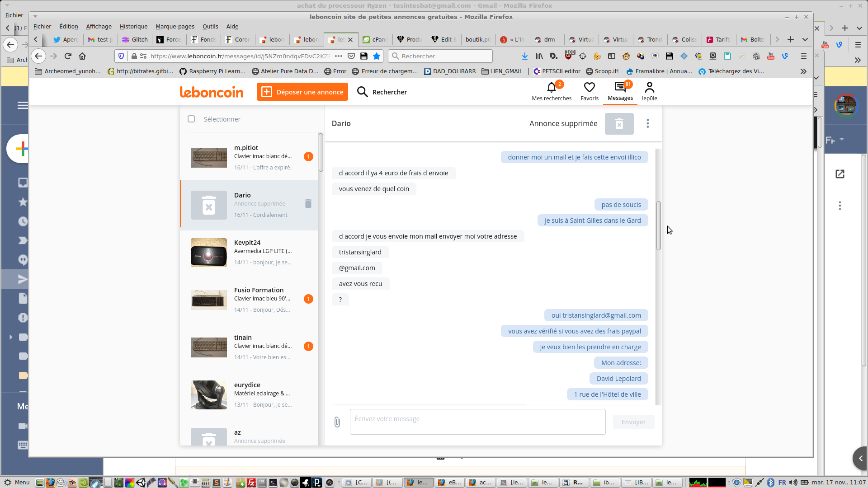The height and width of the screenshot is (488, 868).
Task: Open the Kevplt24 conversation thumbnail
Action: click(x=209, y=253)
